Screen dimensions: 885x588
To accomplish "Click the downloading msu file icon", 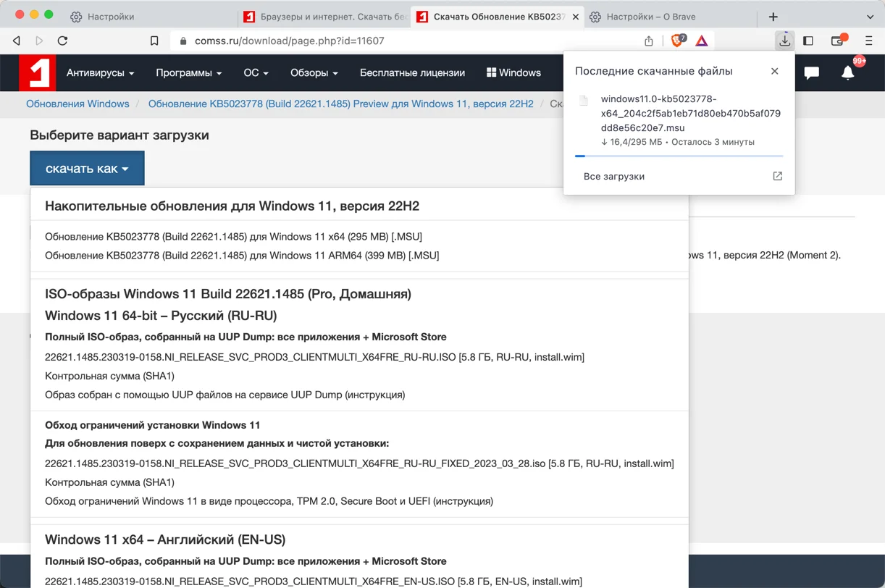I will click(x=584, y=101).
